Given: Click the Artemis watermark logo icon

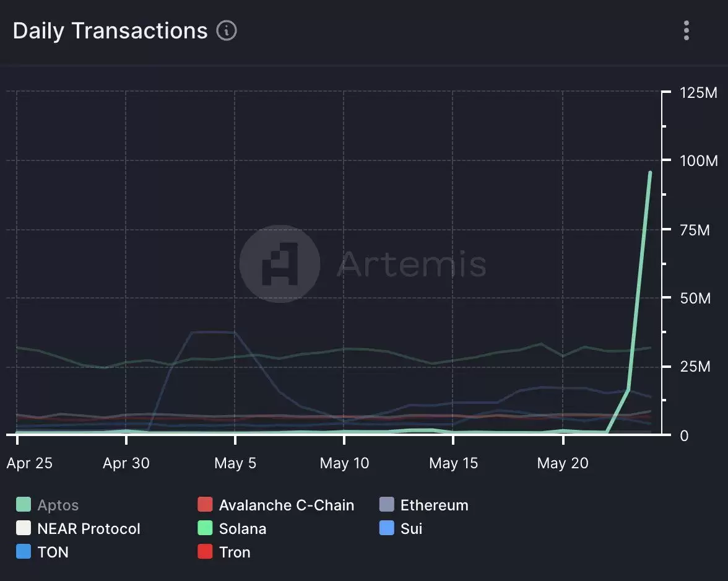Looking at the screenshot, I should (x=280, y=264).
